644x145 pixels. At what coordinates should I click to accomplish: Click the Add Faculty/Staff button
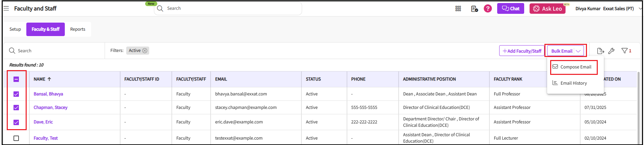tap(522, 51)
